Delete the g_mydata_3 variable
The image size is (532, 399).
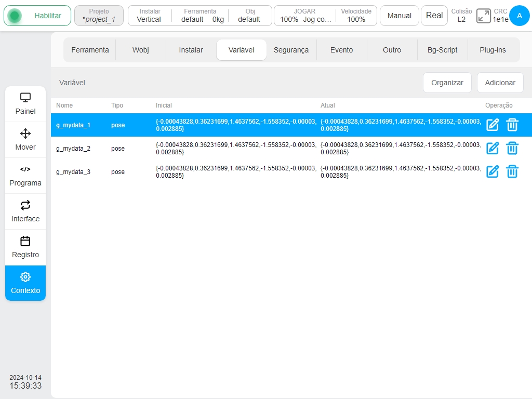(512, 171)
